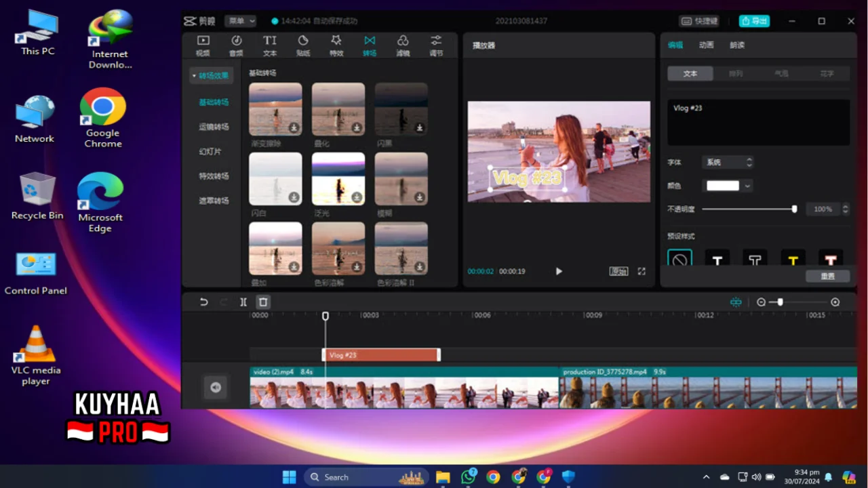Screen dimensions: 868x488
Task: Open the 贴纸 (stickers) tab
Action: [303, 45]
